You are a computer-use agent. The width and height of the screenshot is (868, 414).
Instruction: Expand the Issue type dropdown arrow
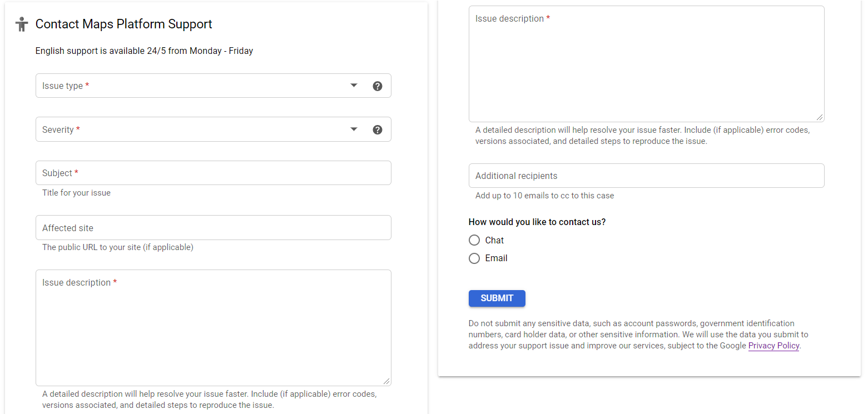(354, 86)
